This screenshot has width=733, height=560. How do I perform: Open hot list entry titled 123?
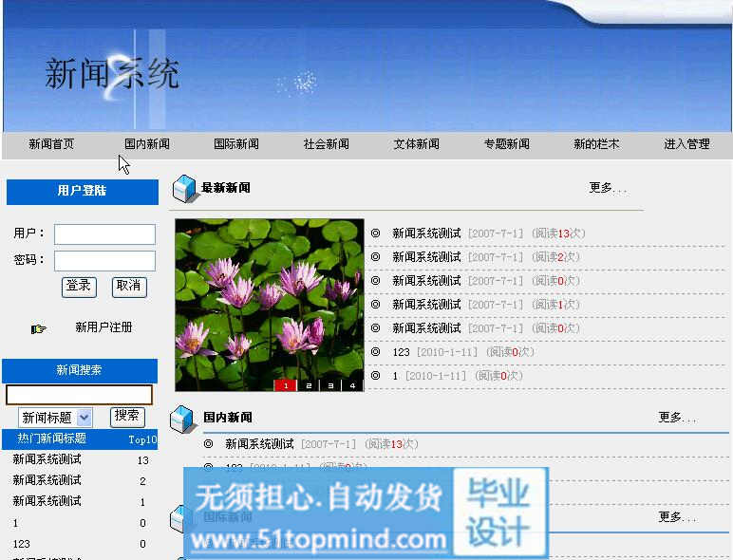(x=22, y=544)
